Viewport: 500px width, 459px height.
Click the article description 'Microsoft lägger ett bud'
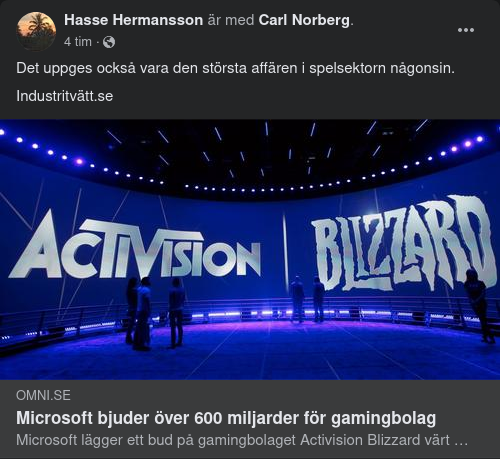242,440
